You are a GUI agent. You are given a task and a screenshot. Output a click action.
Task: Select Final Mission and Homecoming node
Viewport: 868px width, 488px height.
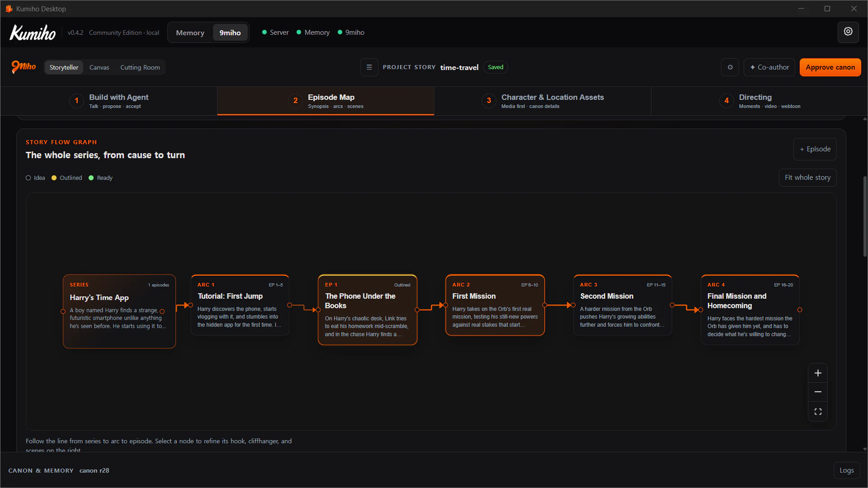(x=750, y=310)
